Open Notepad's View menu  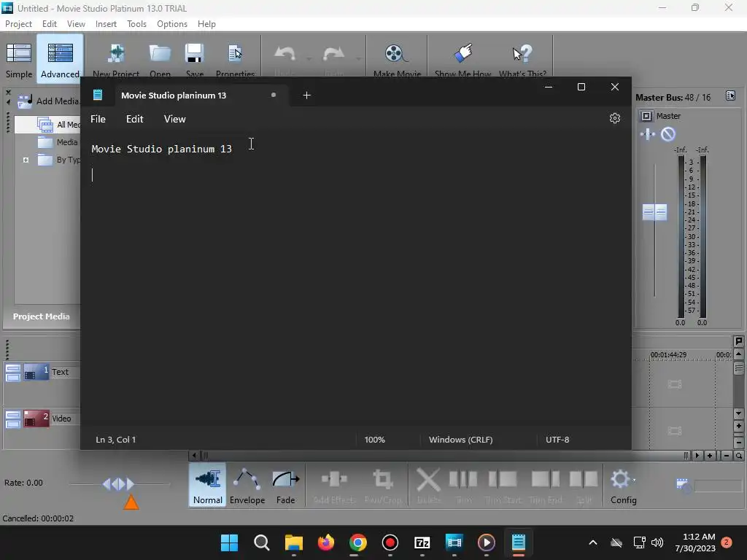(175, 119)
